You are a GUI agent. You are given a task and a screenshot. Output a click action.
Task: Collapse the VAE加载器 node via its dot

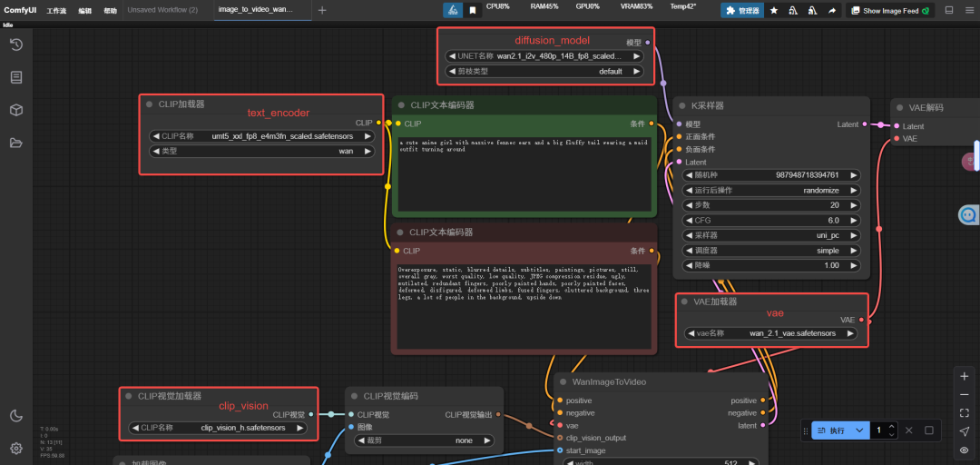pyautogui.click(x=685, y=302)
